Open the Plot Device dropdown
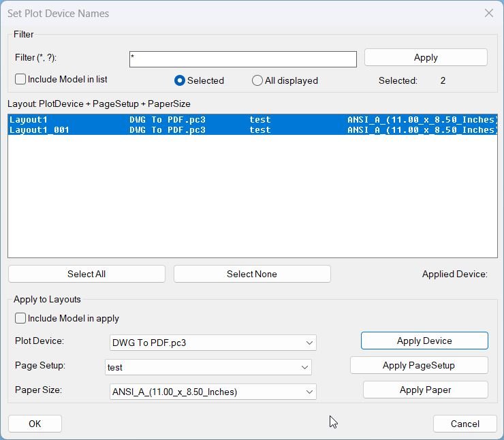The width and height of the screenshot is (504, 440). pos(213,343)
